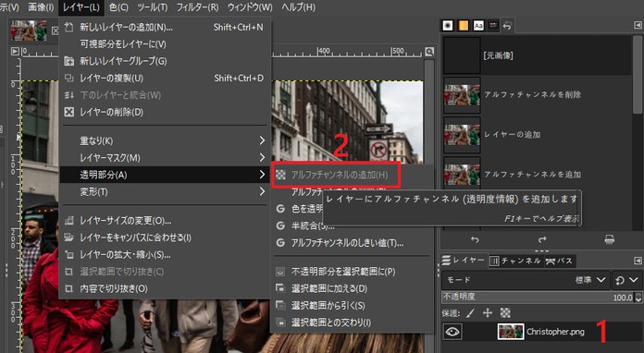Click the redo arrow below the history list
This screenshot has width=644, height=353.
tap(542, 239)
